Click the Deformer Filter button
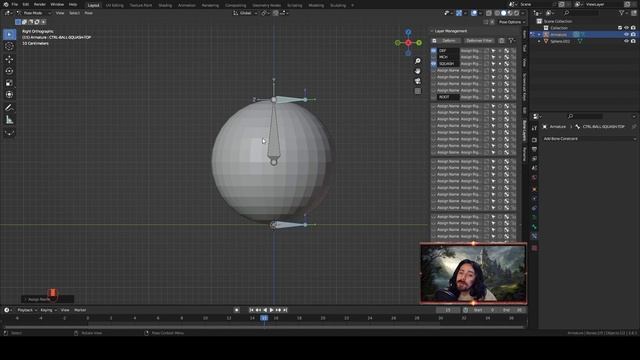640x360 pixels. coord(479,40)
